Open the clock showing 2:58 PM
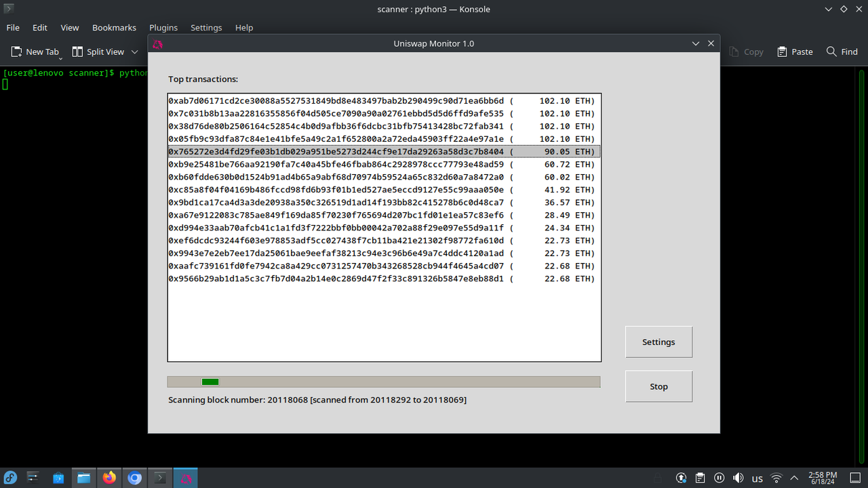This screenshot has height=488, width=868. click(x=823, y=478)
